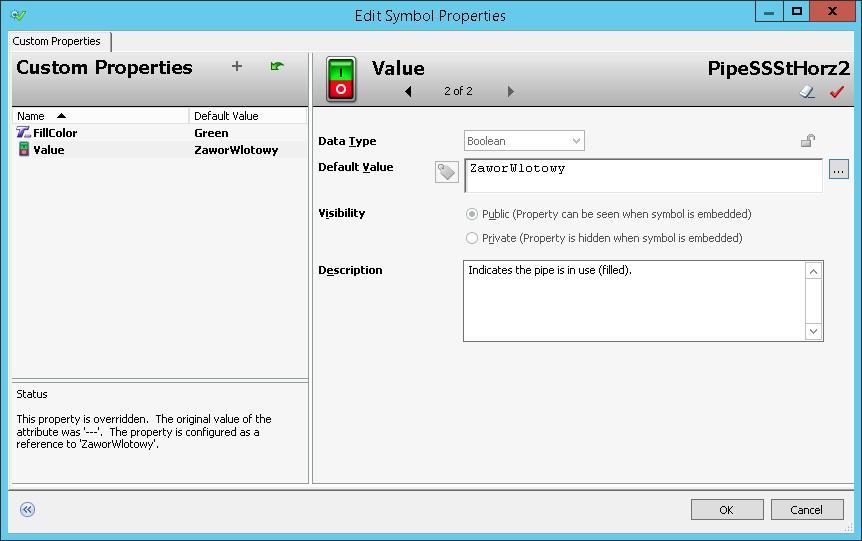Minimize the Edit Symbol Properties window
862x541 pixels.
point(769,12)
